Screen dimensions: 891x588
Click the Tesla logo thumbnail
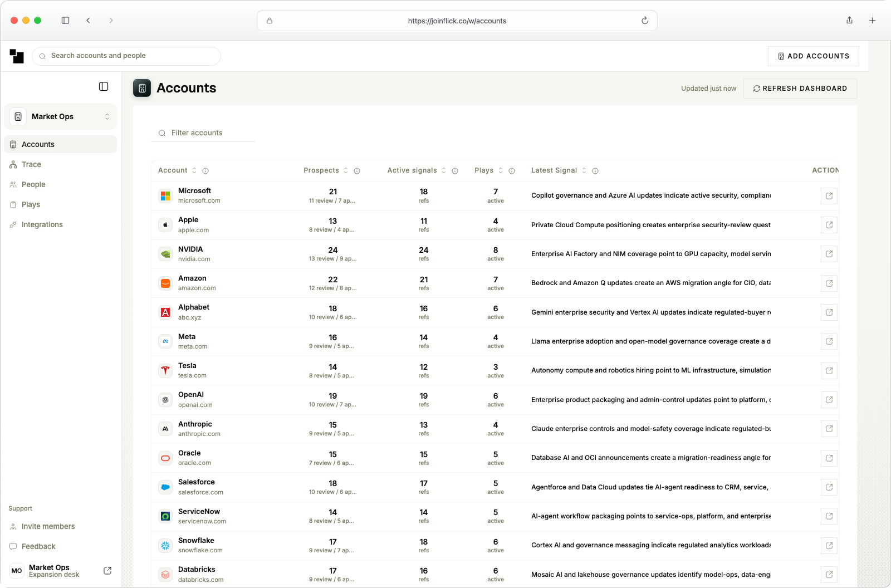pyautogui.click(x=165, y=371)
